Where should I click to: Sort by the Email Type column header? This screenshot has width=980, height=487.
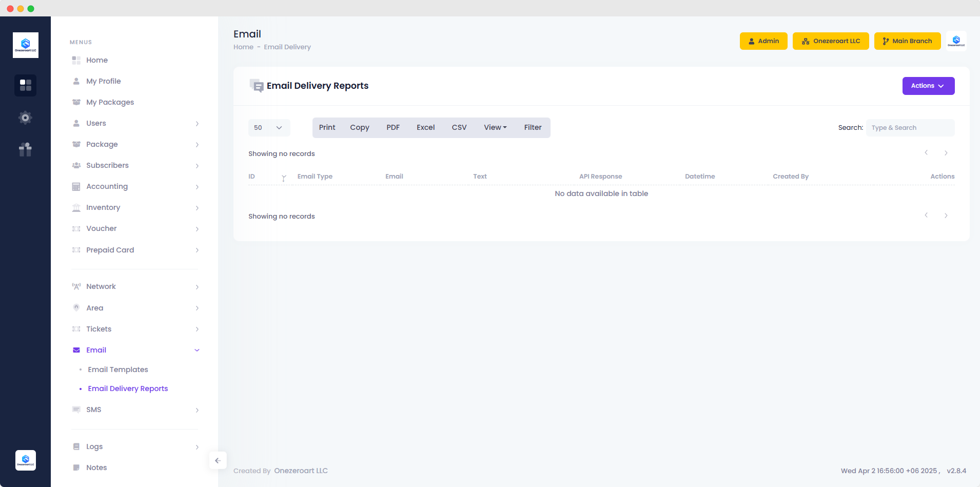point(315,177)
